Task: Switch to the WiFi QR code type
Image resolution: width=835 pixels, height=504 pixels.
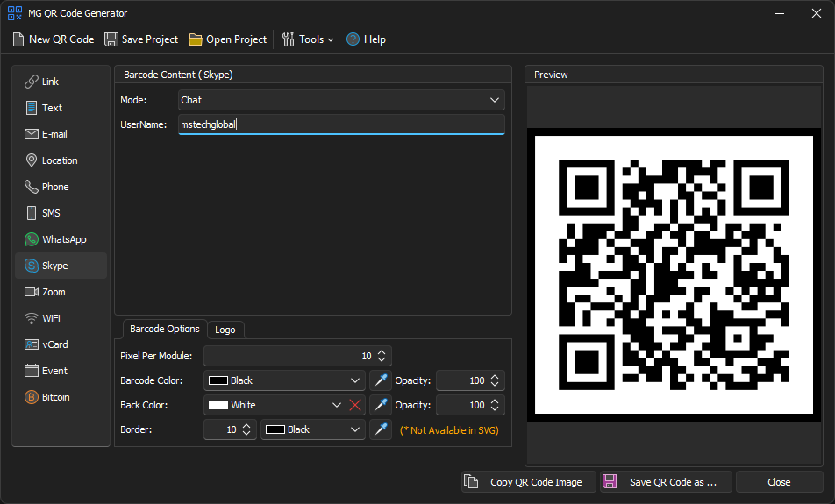Action: [x=61, y=318]
